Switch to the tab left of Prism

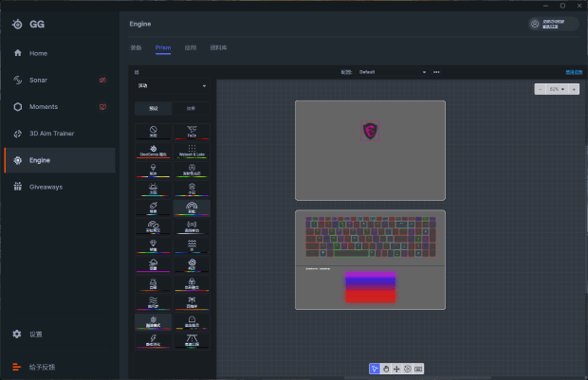coord(137,48)
